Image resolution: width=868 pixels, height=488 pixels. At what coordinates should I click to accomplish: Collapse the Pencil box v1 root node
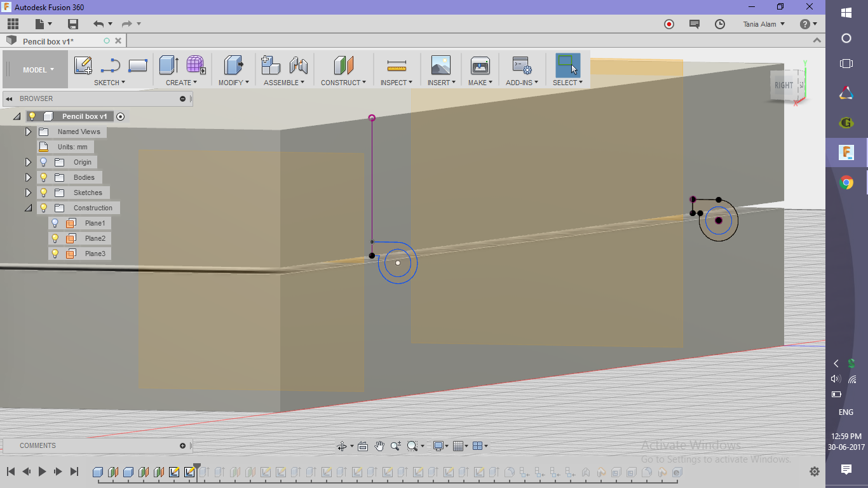point(17,116)
